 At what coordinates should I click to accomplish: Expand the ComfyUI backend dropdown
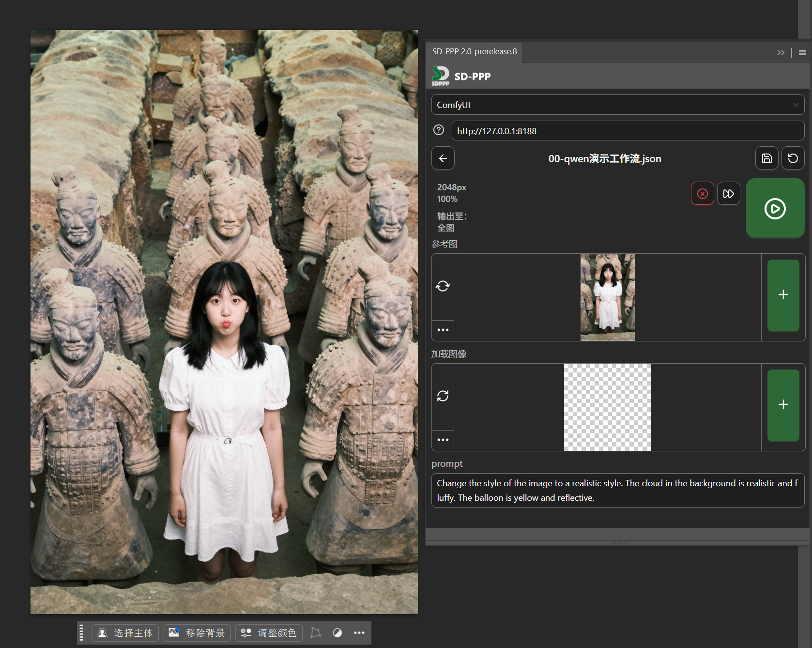pyautogui.click(x=617, y=105)
